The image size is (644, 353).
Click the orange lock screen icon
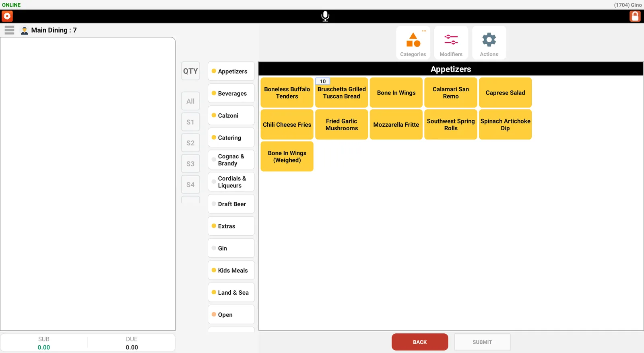click(x=635, y=16)
